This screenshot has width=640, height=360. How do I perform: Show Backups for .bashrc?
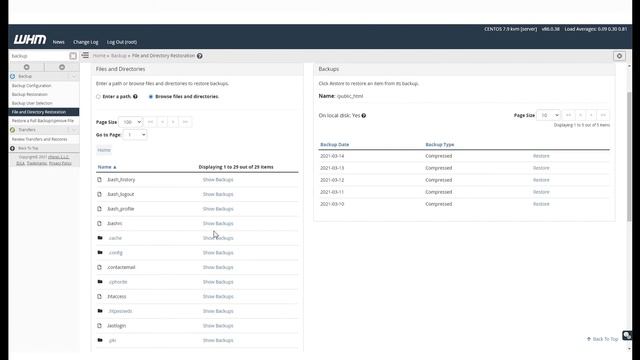[x=218, y=223]
